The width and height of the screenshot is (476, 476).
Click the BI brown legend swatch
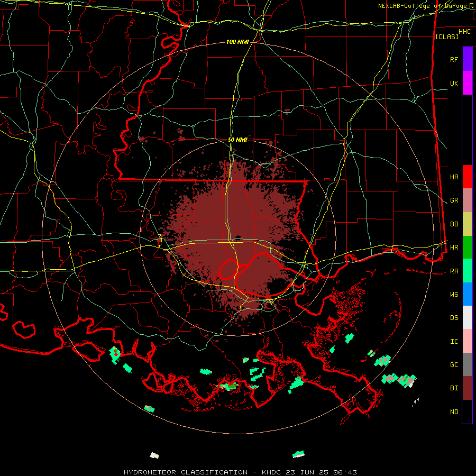tap(467, 388)
